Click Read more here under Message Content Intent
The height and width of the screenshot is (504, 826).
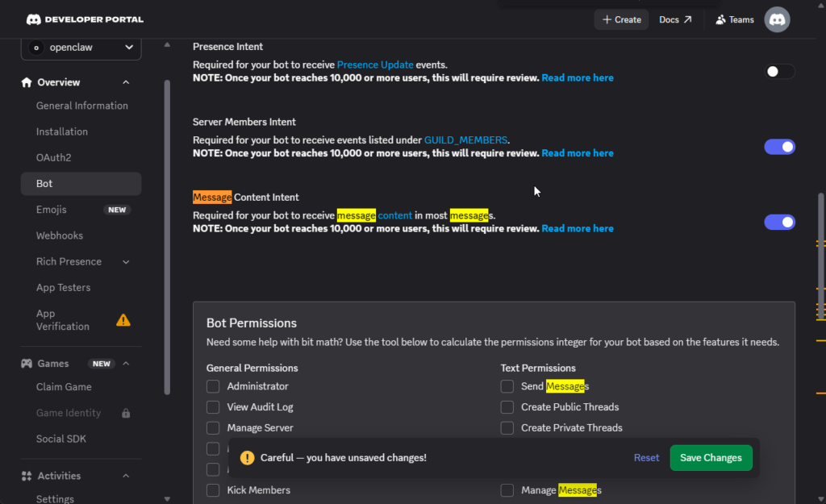[x=578, y=228]
